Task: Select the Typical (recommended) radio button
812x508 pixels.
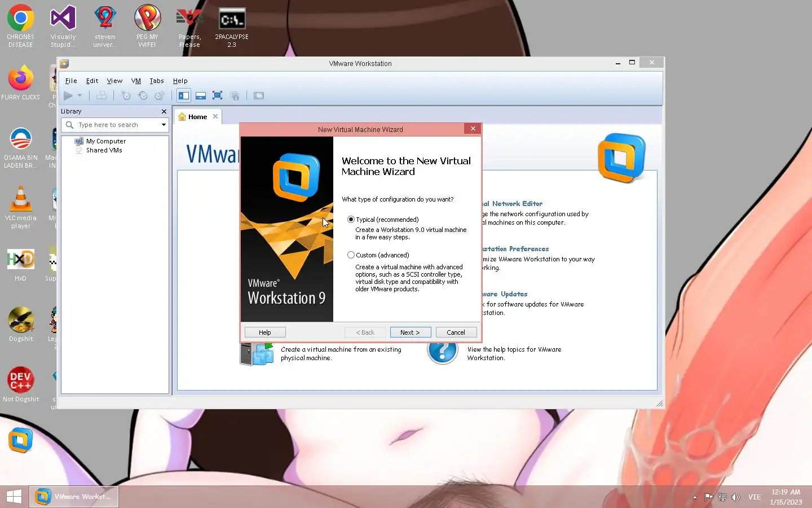Action: click(351, 219)
